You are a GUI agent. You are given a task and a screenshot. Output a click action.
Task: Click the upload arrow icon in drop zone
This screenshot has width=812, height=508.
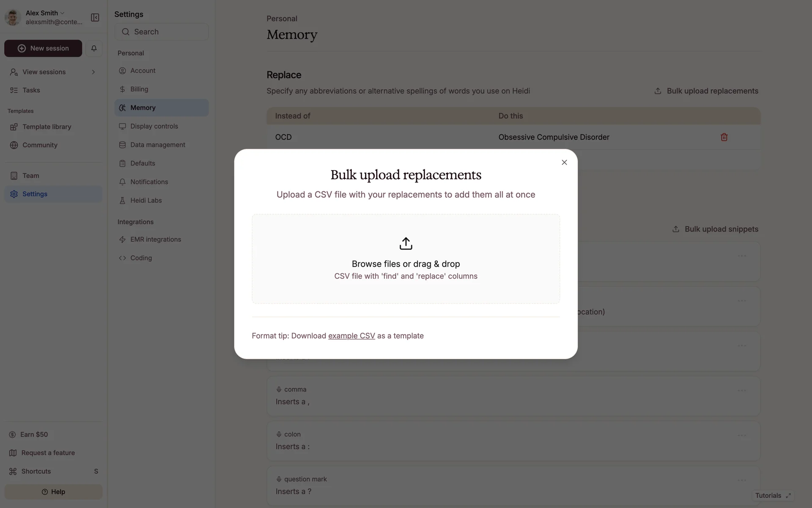(406, 243)
